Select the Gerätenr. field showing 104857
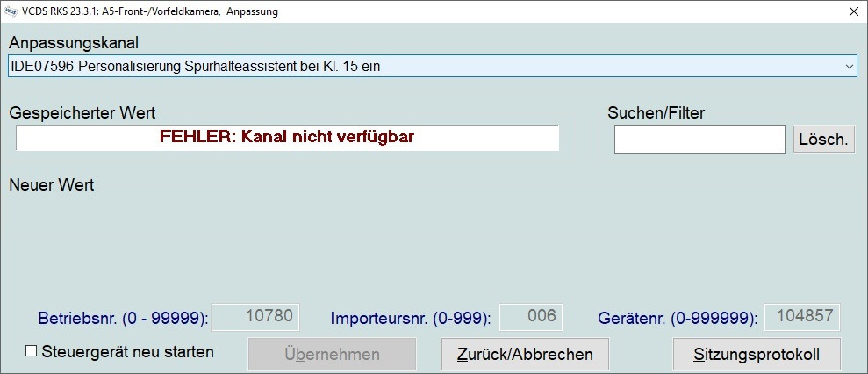This screenshot has width=868, height=374. pos(802,317)
